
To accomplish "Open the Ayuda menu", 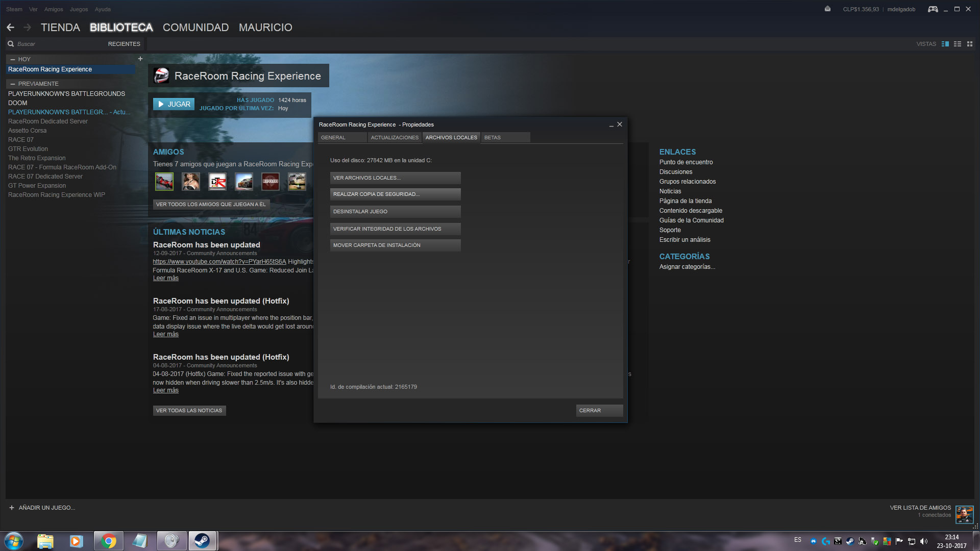I will tap(103, 9).
